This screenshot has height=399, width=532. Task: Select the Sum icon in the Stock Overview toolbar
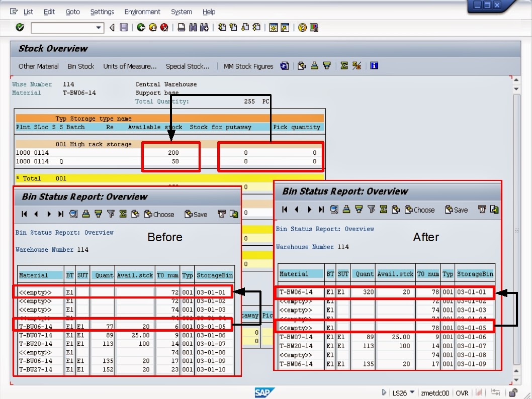click(344, 66)
